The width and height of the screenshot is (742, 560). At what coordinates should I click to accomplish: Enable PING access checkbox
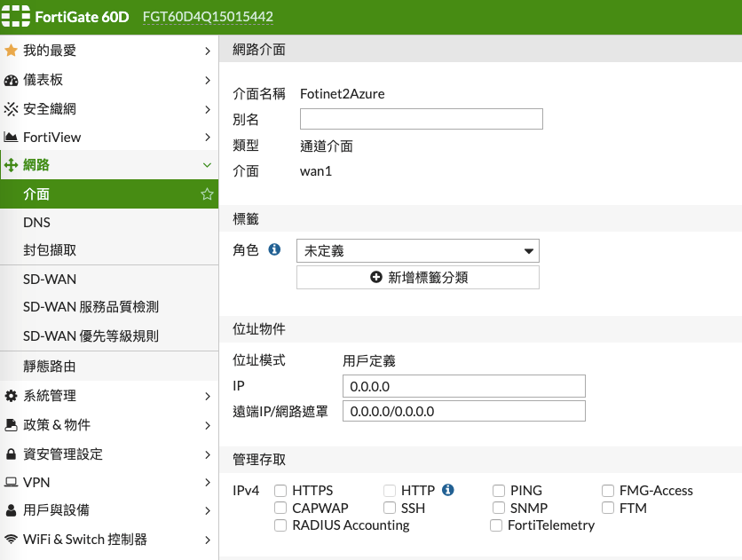click(x=498, y=491)
